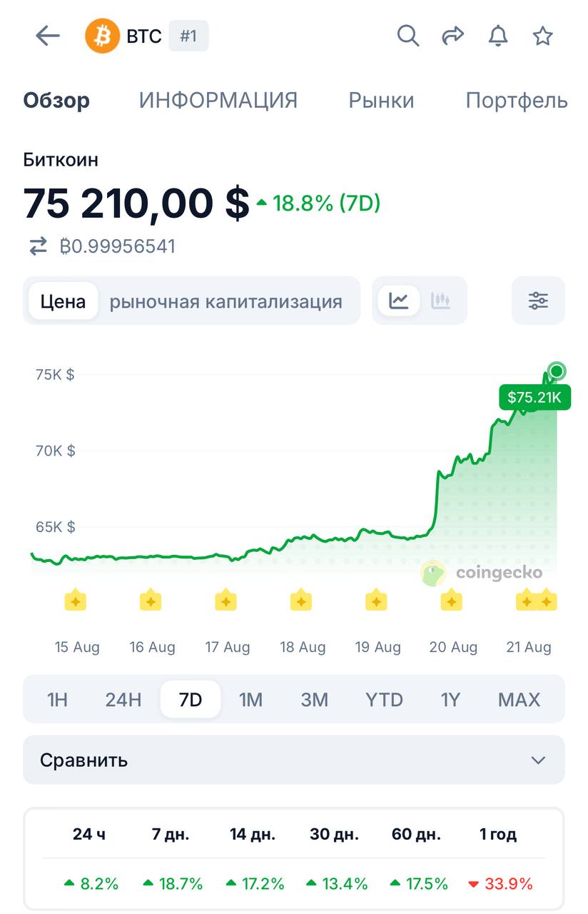This screenshot has height=914, width=588.
Task: Click the Сравнить chevron arrow
Action: click(x=538, y=760)
